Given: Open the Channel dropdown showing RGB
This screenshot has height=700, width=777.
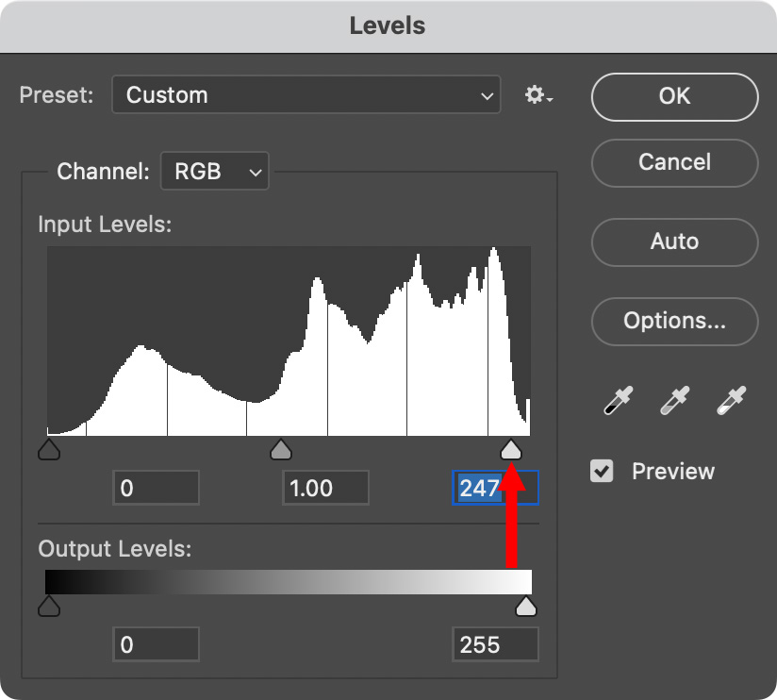Looking at the screenshot, I should [x=215, y=171].
